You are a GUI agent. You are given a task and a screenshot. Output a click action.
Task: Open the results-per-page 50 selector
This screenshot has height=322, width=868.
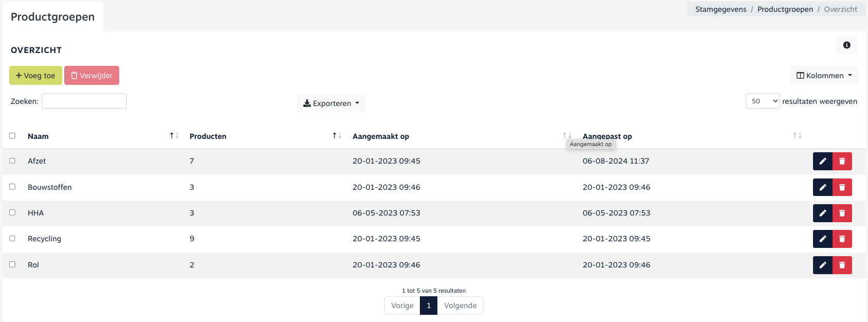click(762, 101)
